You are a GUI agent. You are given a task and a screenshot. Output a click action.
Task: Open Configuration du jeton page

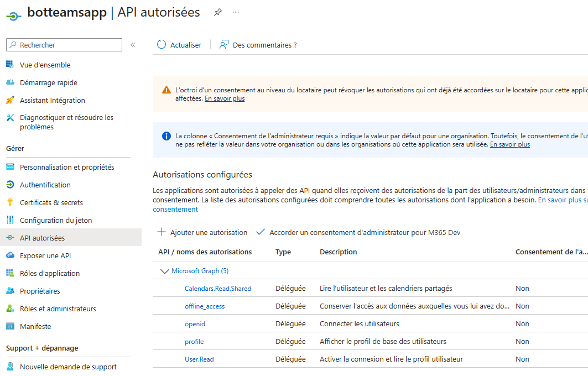pyautogui.click(x=56, y=220)
